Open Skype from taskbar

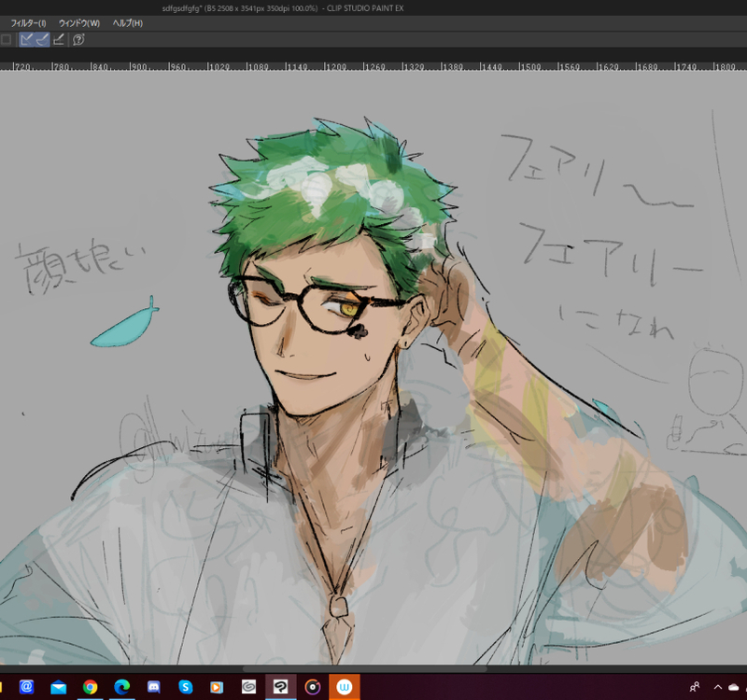pyautogui.click(x=185, y=687)
